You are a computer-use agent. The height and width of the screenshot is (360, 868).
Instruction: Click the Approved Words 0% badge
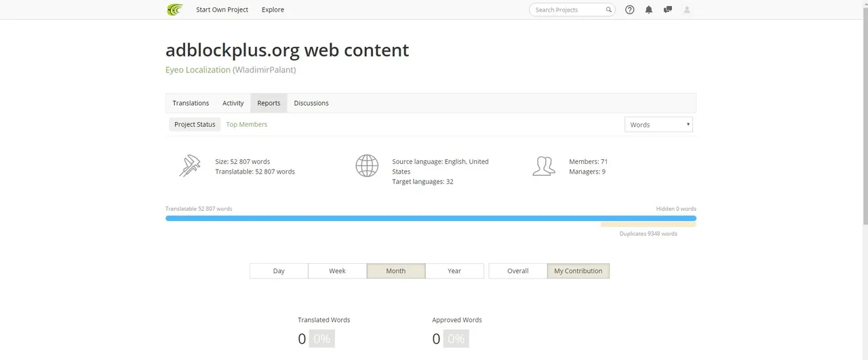tap(456, 338)
